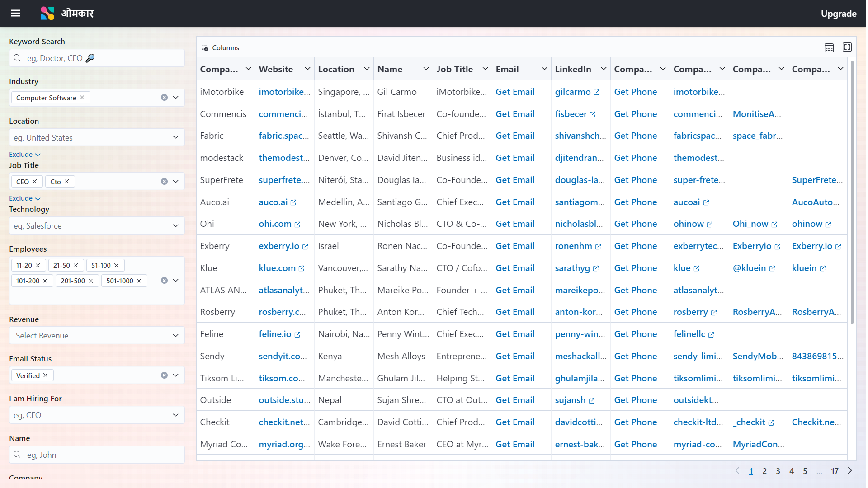Remove the 101-200 employees tag
Screen dimensions: 868x488
(45, 281)
